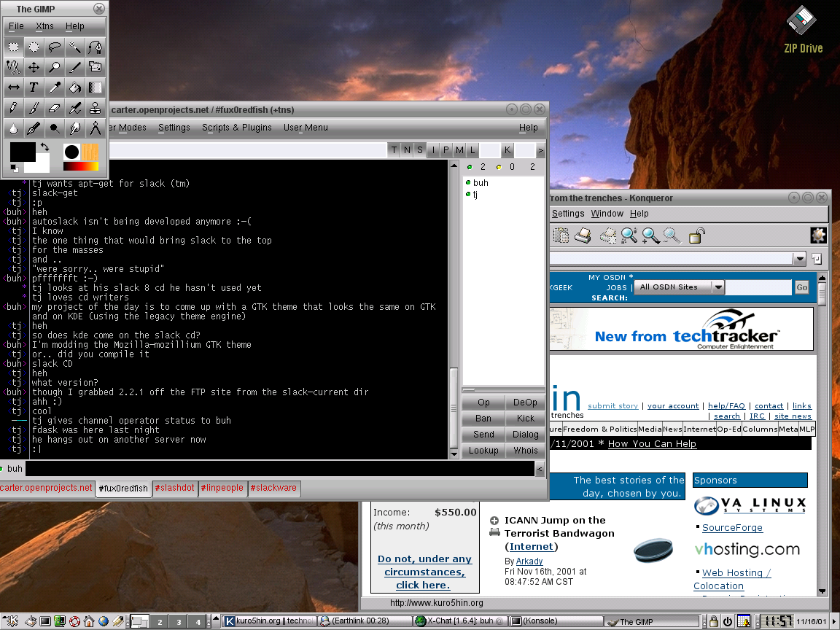Click the X-Chat message input field
The width and height of the screenshot is (840, 630).
click(x=280, y=469)
